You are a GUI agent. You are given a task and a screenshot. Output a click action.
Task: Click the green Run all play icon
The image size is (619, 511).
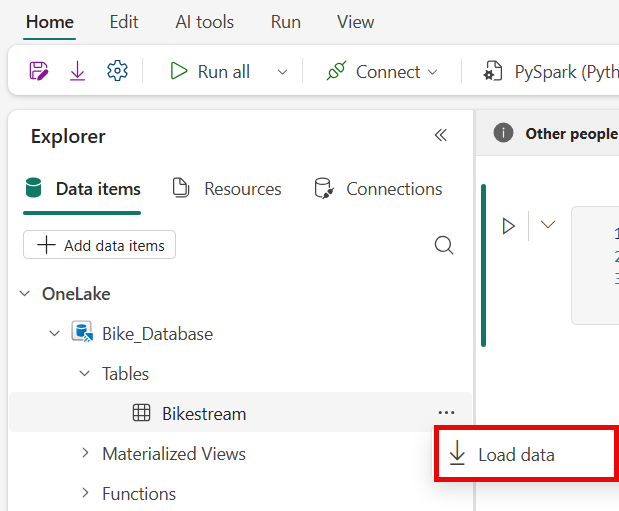coord(178,71)
